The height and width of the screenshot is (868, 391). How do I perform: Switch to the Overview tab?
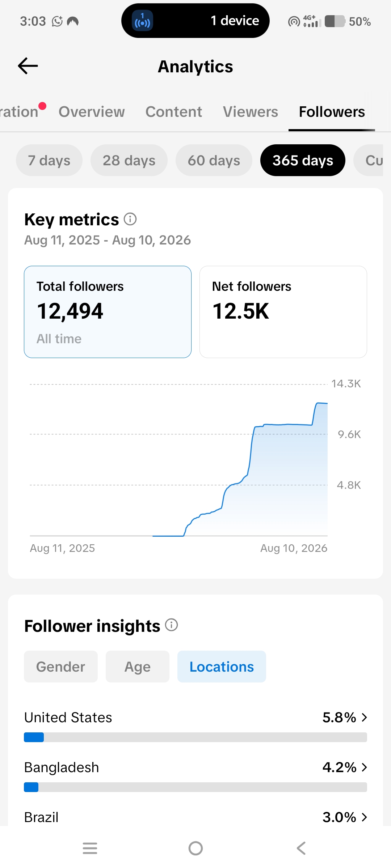pos(92,112)
